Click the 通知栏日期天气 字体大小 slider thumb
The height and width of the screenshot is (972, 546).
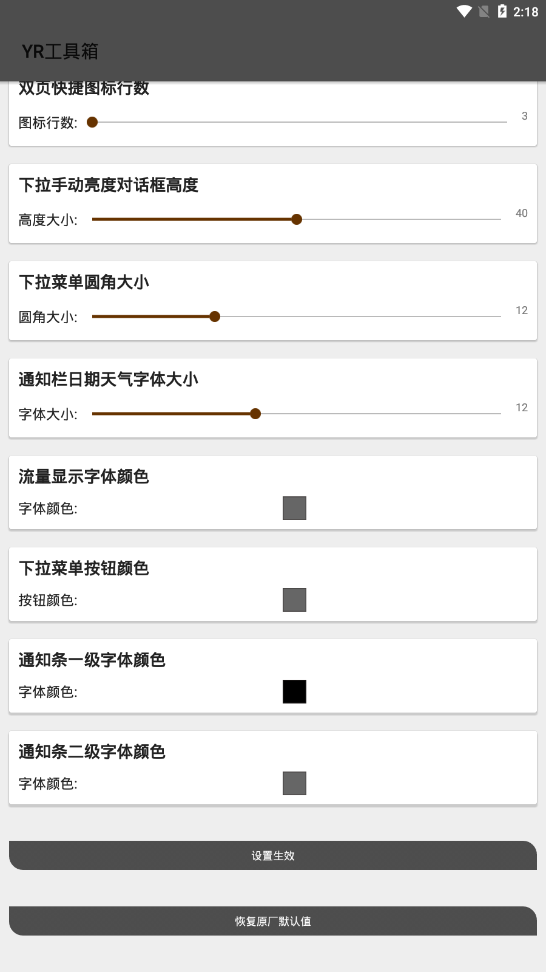point(255,413)
